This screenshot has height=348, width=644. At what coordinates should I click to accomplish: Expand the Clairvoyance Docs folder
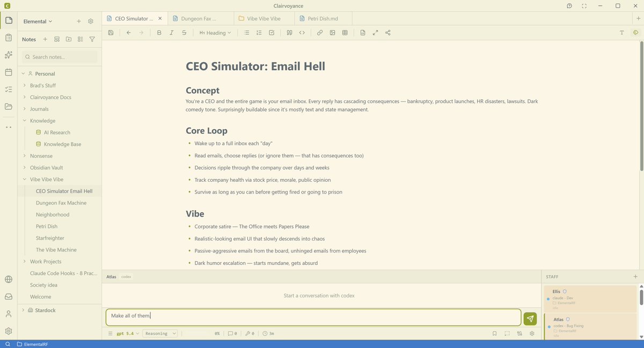tap(24, 97)
